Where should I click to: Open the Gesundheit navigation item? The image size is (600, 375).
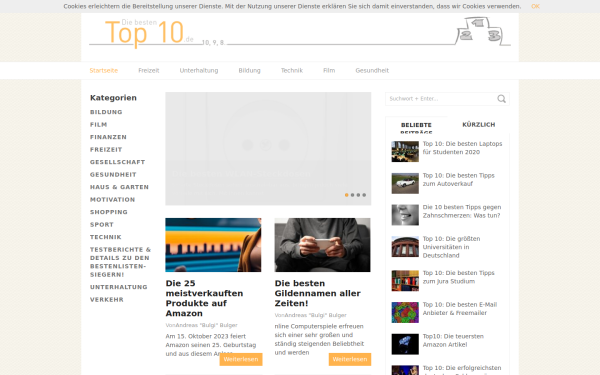pos(372,70)
